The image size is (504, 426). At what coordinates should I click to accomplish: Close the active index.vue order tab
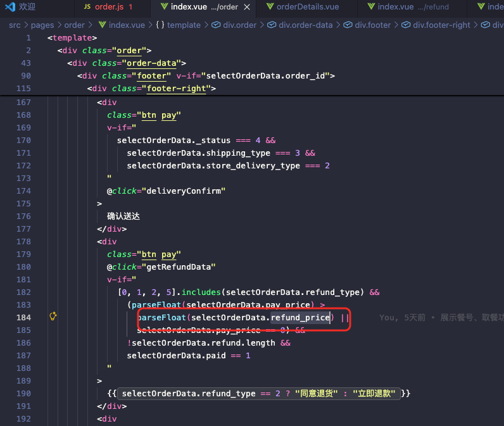(247, 7)
